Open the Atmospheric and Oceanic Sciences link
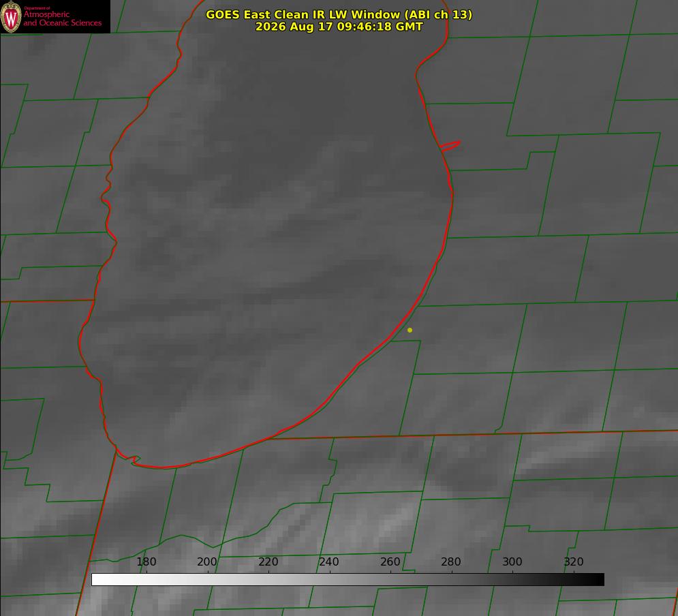 tap(63, 18)
